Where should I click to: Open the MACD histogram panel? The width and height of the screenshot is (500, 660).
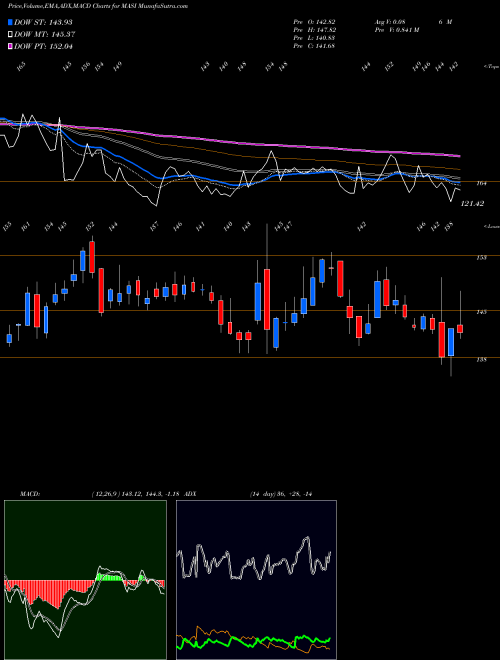(x=85, y=580)
